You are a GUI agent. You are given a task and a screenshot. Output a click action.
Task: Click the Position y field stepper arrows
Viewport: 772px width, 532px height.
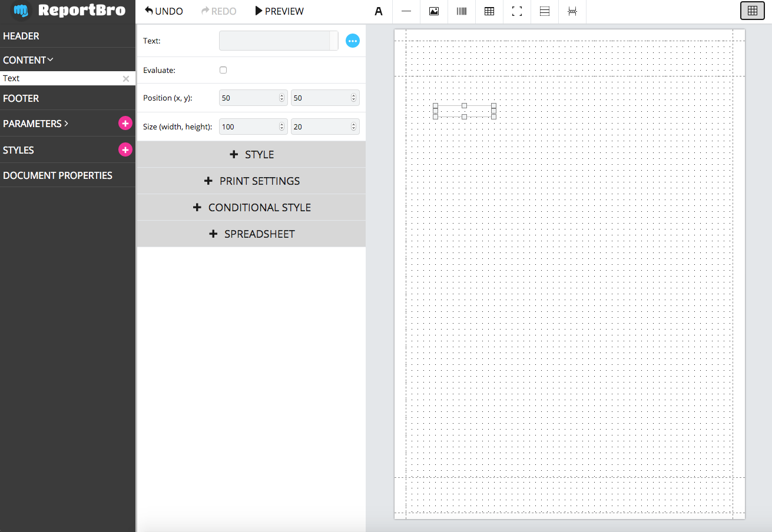(353, 98)
